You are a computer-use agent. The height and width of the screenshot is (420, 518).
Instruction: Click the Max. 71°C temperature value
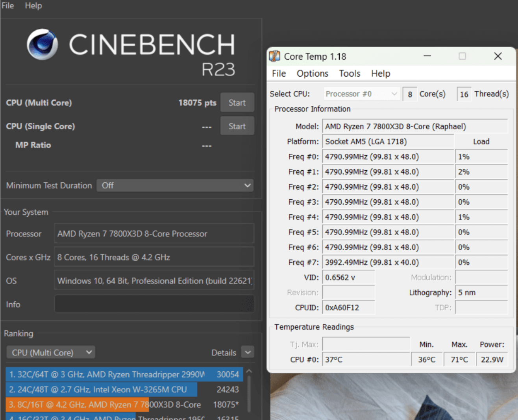click(459, 359)
